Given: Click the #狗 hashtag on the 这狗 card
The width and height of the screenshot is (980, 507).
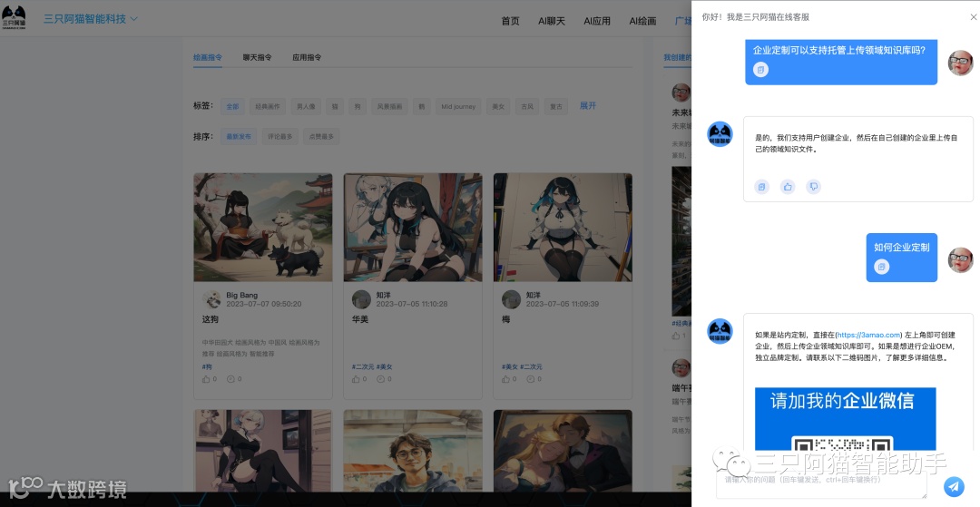Looking at the screenshot, I should coord(207,367).
